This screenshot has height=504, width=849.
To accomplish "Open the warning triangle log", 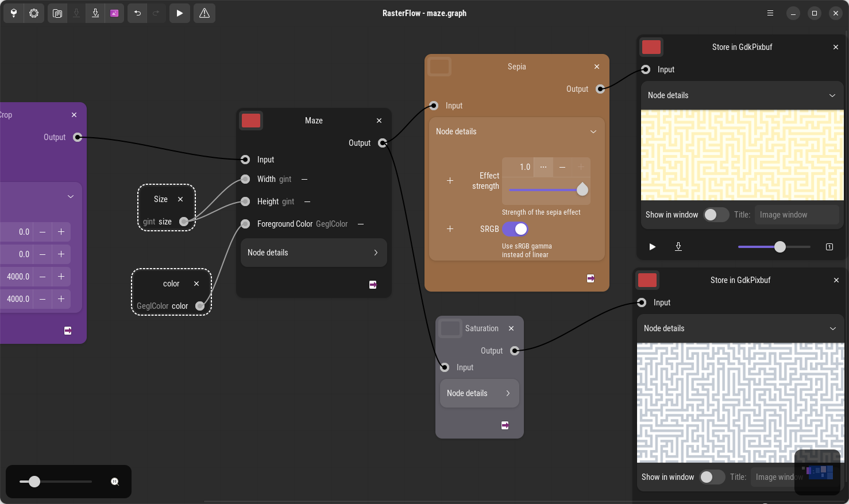I will click(204, 13).
